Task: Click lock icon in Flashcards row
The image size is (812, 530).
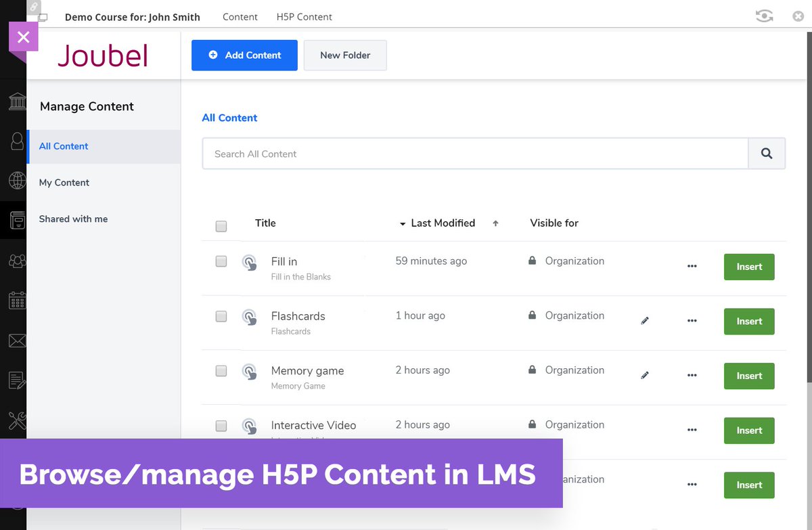Action: click(533, 315)
